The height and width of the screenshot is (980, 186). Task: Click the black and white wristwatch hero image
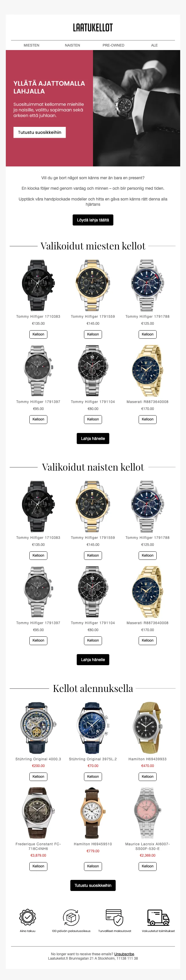(x=137, y=109)
